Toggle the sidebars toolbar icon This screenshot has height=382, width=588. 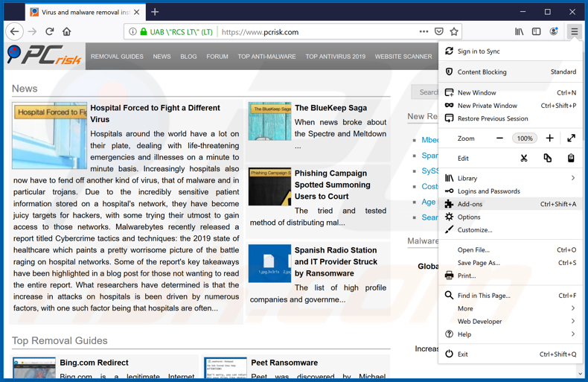[x=536, y=32]
